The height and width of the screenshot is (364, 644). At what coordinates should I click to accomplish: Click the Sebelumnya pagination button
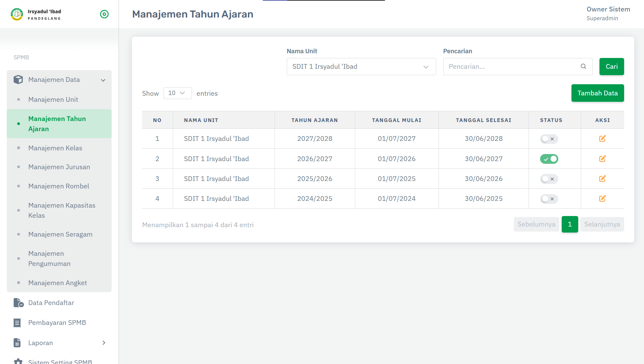pos(536,224)
